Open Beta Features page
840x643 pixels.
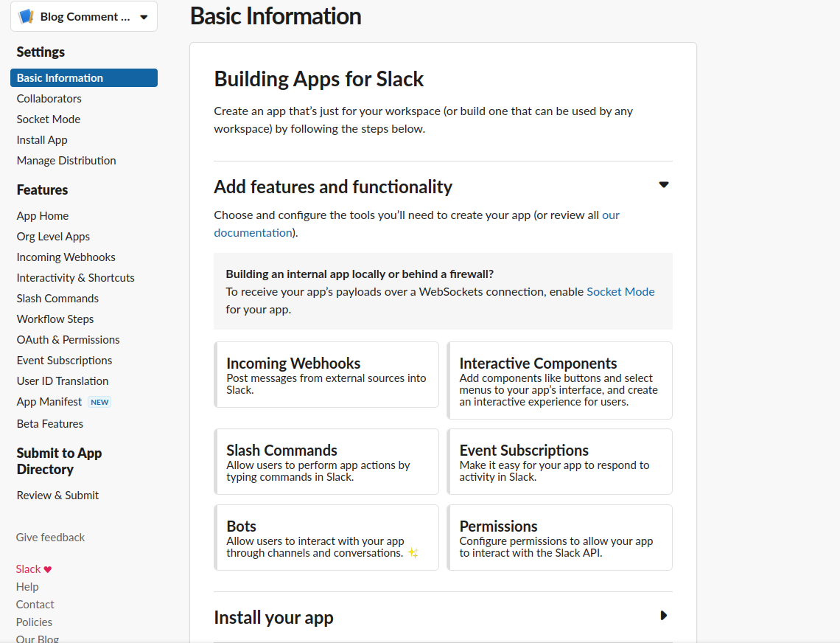tap(50, 424)
